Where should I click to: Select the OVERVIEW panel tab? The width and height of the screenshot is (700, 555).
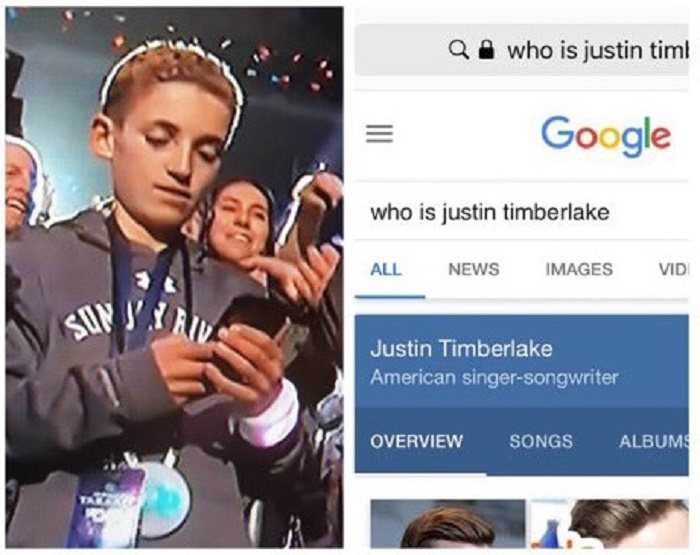417,441
